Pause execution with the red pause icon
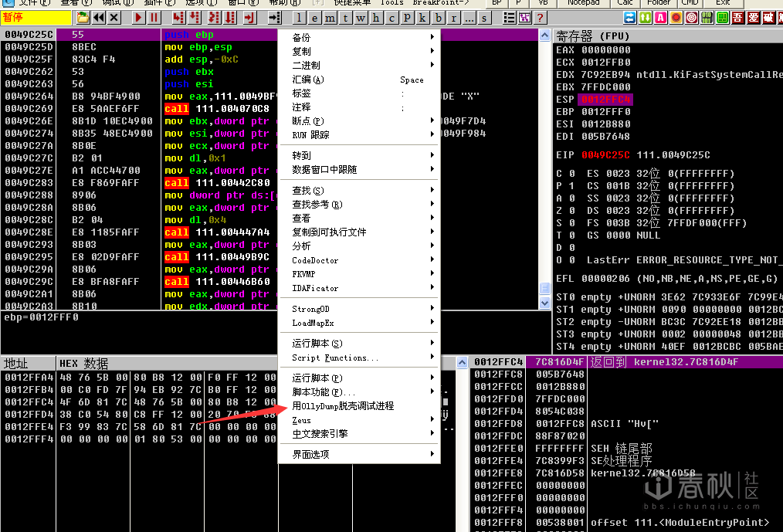Screen dimensions: 783x532 154,18
